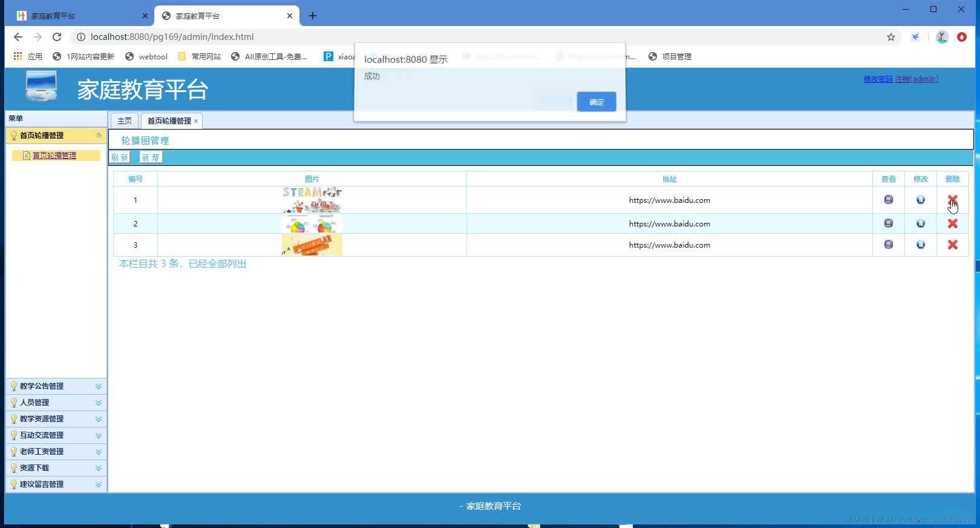
Task: Click the yellow banner thumbnail in row 3
Action: click(312, 245)
